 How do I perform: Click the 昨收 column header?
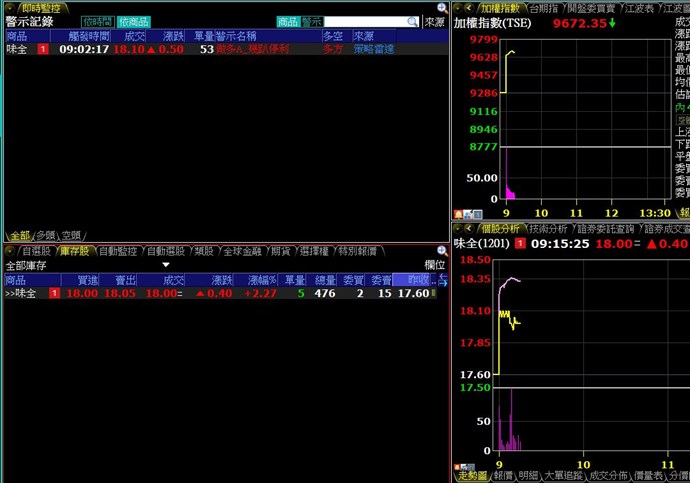tap(411, 280)
